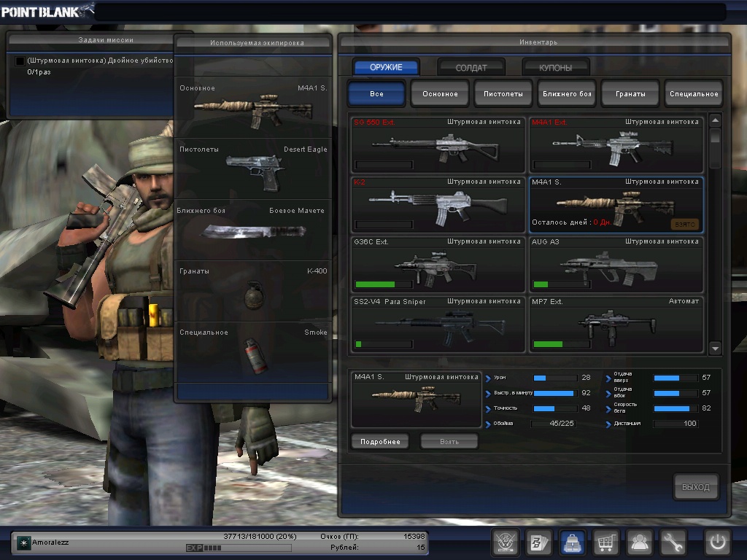The image size is (747, 560).
Task: Click equipped K-400 grenade slot
Action: click(253, 291)
